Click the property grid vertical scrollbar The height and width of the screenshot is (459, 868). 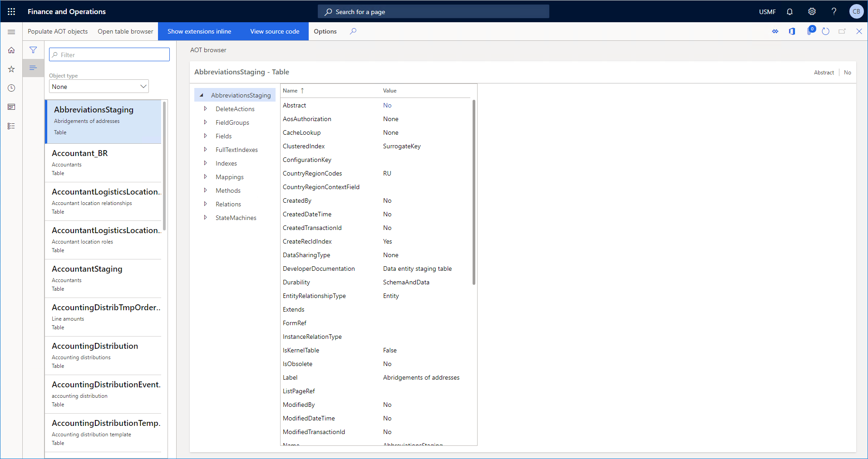pos(473,192)
